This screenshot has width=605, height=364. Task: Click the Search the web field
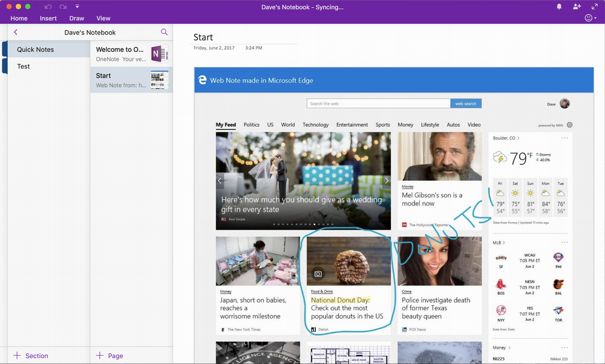coord(379,104)
